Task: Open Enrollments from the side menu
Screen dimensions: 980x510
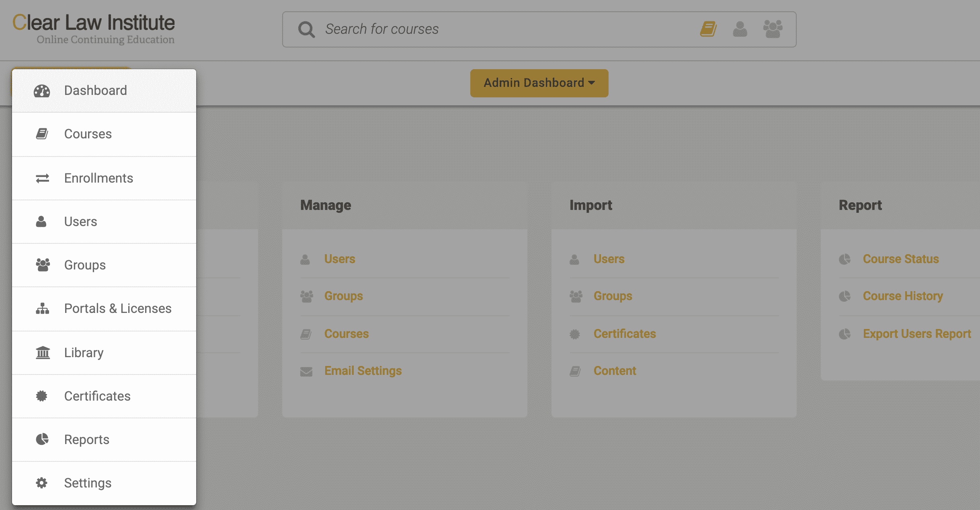Action: [x=104, y=178]
